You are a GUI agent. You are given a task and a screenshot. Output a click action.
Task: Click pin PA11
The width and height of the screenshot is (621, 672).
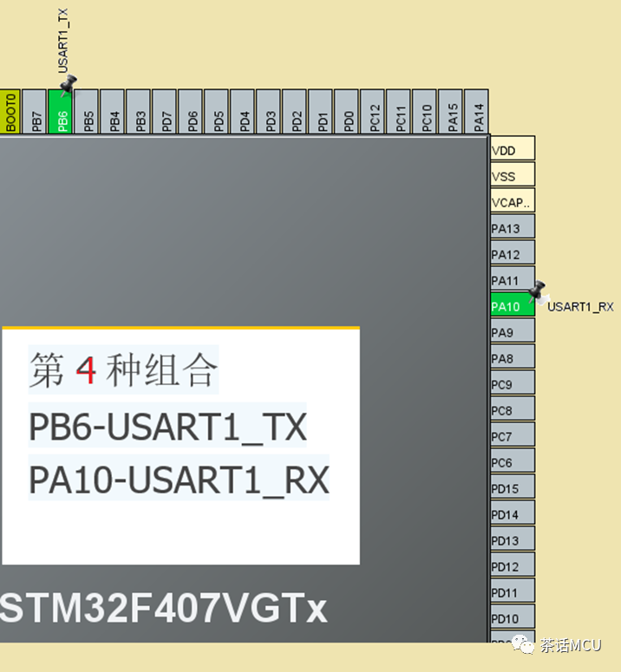513,278
